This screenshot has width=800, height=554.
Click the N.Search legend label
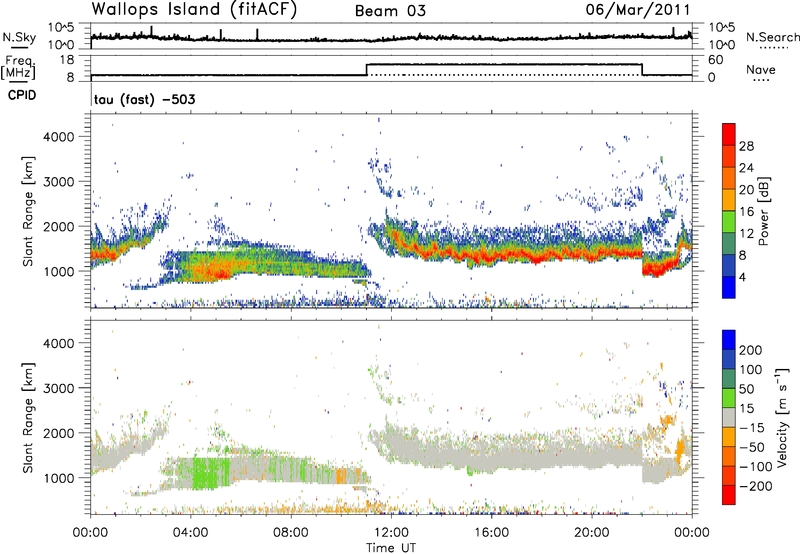click(x=772, y=37)
